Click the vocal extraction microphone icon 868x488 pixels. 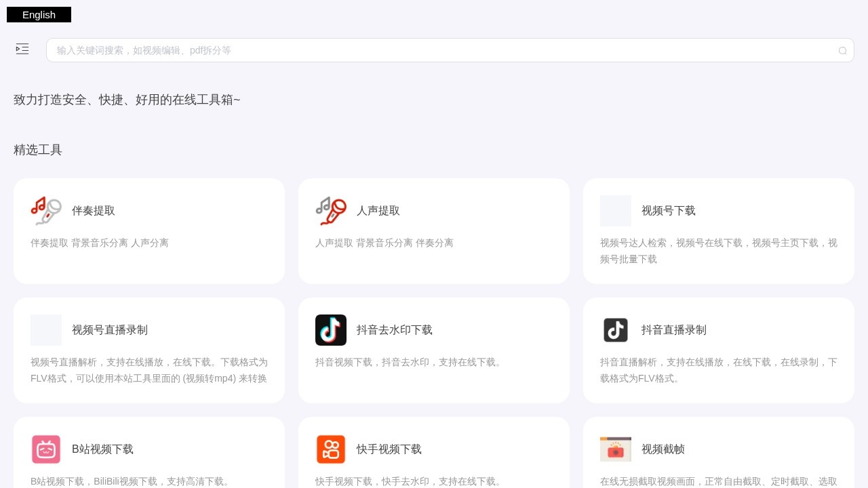point(331,211)
